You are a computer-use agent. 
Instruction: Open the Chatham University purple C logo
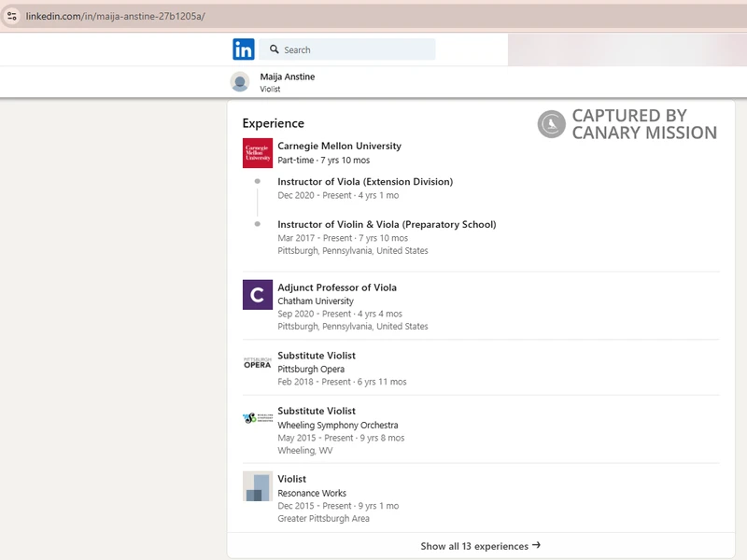[258, 295]
